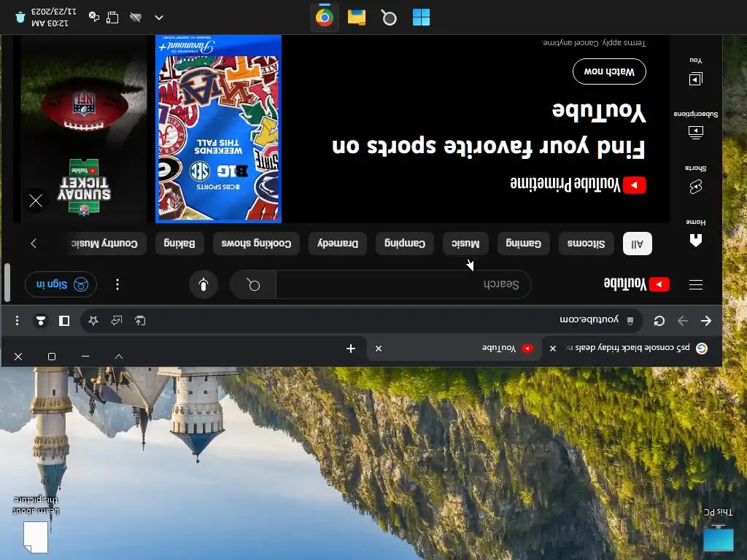Open the YouTube hamburger guide menu
Image resolution: width=747 pixels, height=560 pixels.
coord(695,285)
